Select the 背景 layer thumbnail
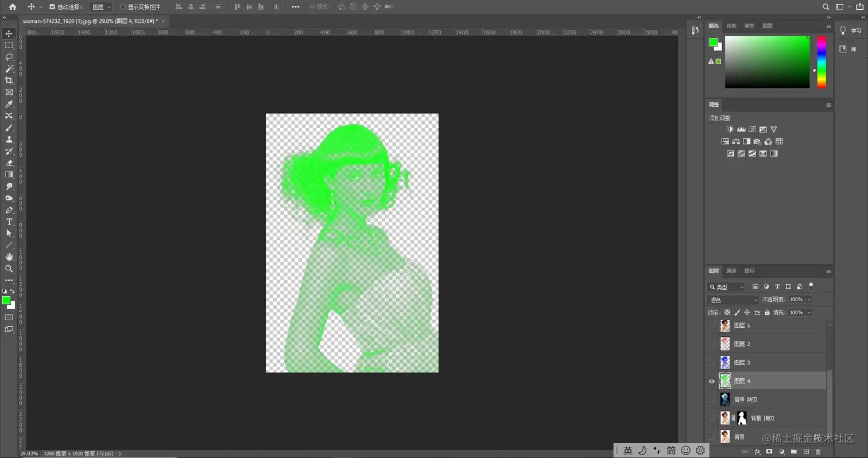Viewport: 868px width, 458px height. point(725,436)
